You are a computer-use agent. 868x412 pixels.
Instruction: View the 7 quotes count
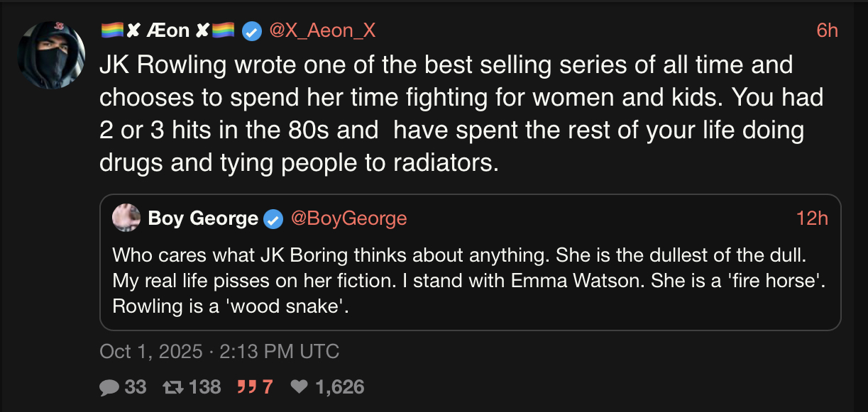pyautogui.click(x=268, y=386)
